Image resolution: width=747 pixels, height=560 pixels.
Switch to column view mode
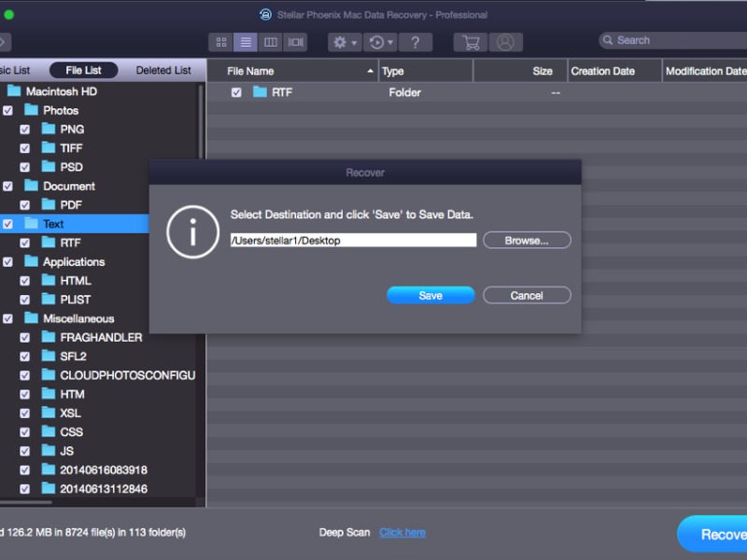271,42
